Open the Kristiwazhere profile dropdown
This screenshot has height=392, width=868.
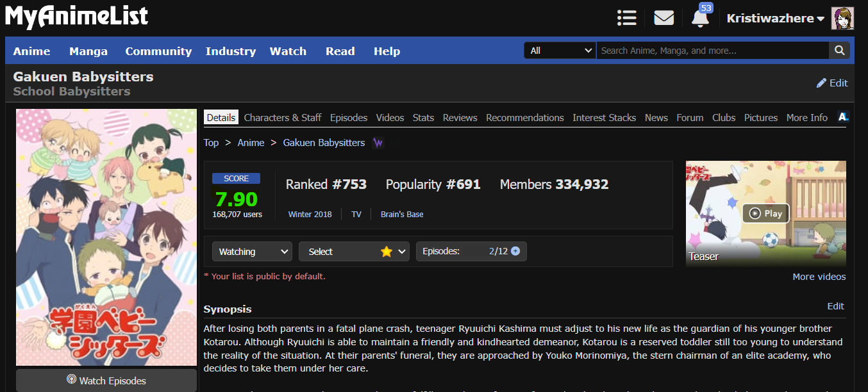pyautogui.click(x=776, y=19)
